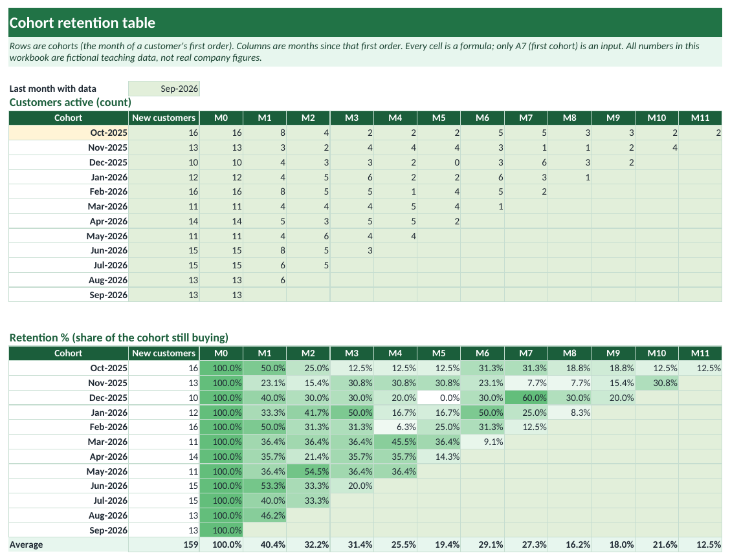Select the average M1 cell 40.4%
This screenshot has height=560, width=730.
[x=265, y=544]
